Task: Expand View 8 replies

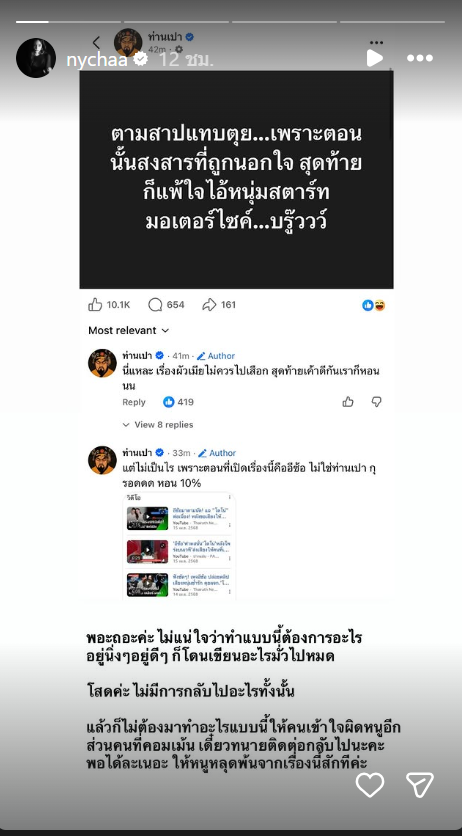Action: coord(158,425)
